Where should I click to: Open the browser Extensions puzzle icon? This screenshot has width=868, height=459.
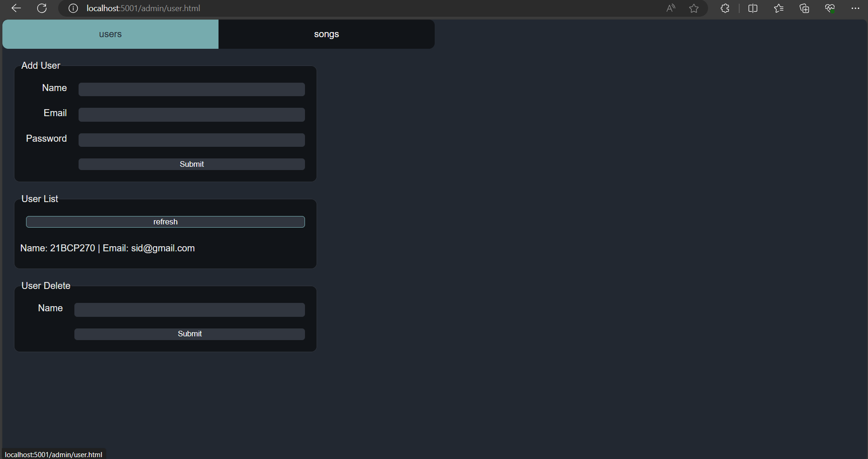[724, 8]
